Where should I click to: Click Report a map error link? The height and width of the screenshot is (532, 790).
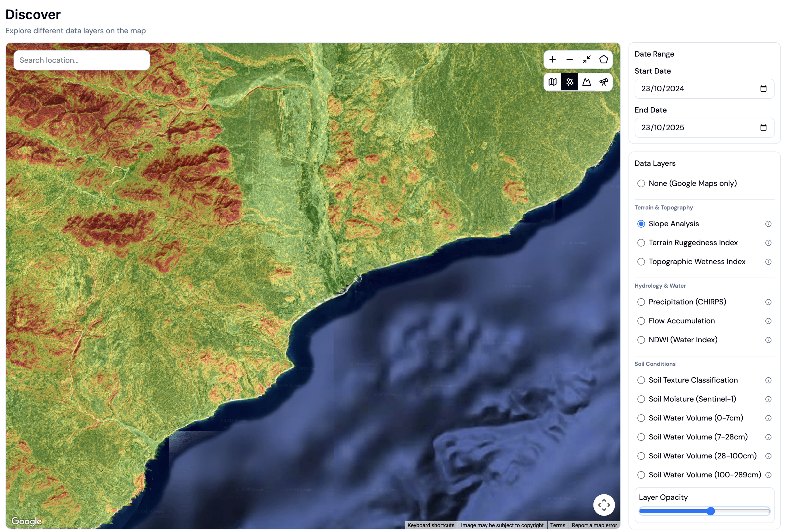pyautogui.click(x=594, y=525)
